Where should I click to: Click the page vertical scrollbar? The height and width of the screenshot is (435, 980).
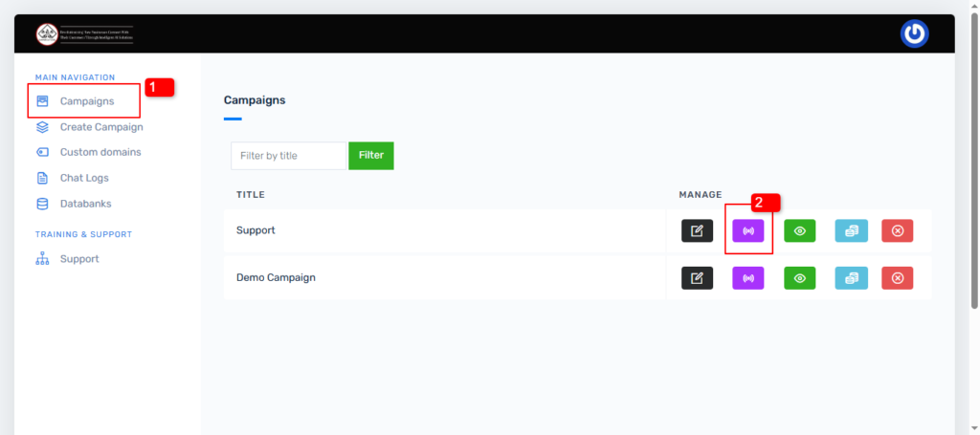click(x=973, y=160)
